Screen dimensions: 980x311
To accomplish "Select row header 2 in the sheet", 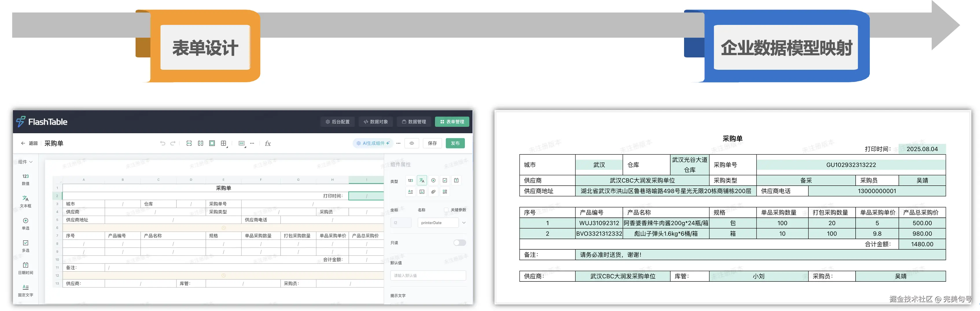I will [58, 196].
